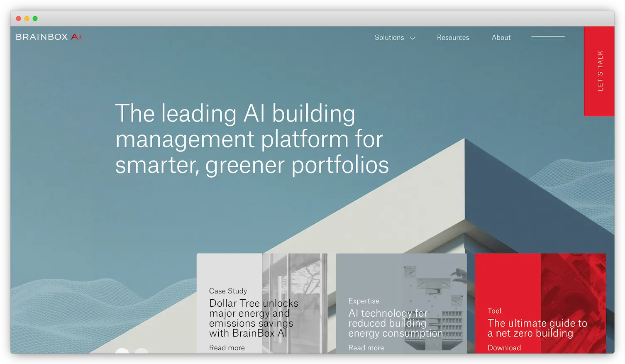Open The ultimate guide to net zero headline
Image resolution: width=625 pixels, height=364 pixels.
point(537,328)
